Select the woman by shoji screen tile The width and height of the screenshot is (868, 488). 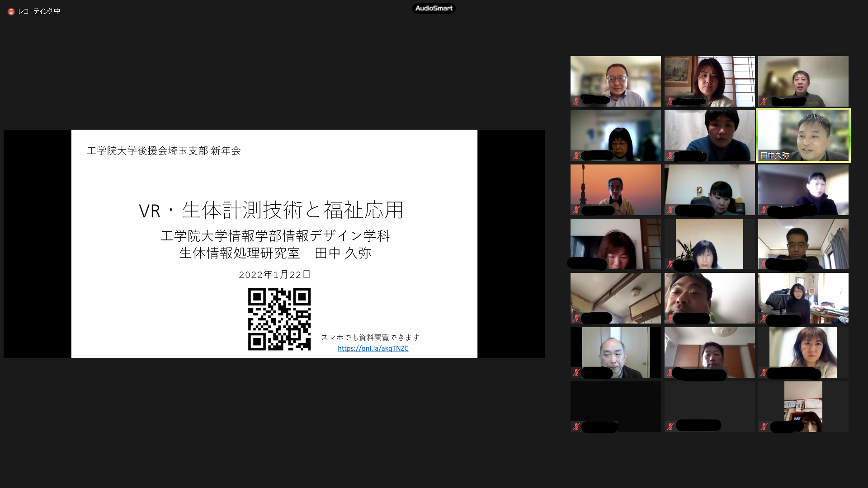click(x=710, y=81)
